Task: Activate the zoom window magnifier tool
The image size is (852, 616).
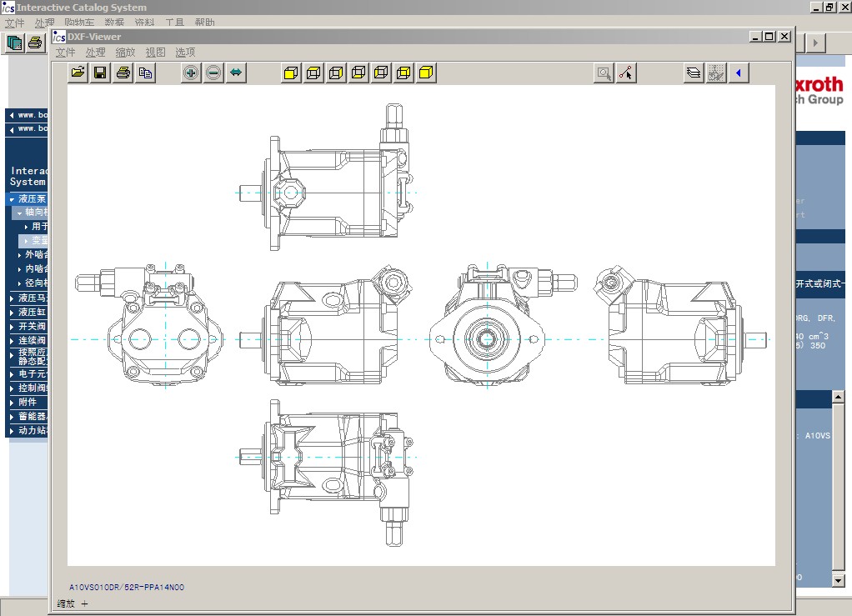Action: 604,73
